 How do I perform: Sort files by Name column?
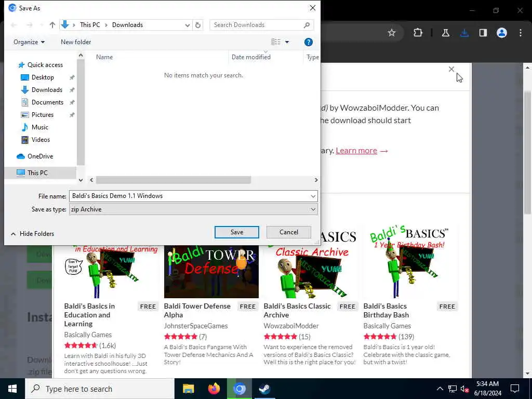(104, 57)
